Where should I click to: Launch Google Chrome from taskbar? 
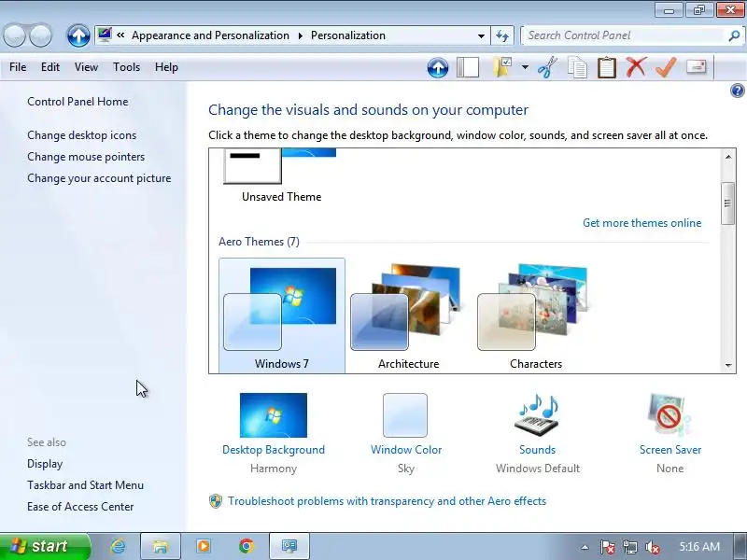click(247, 546)
